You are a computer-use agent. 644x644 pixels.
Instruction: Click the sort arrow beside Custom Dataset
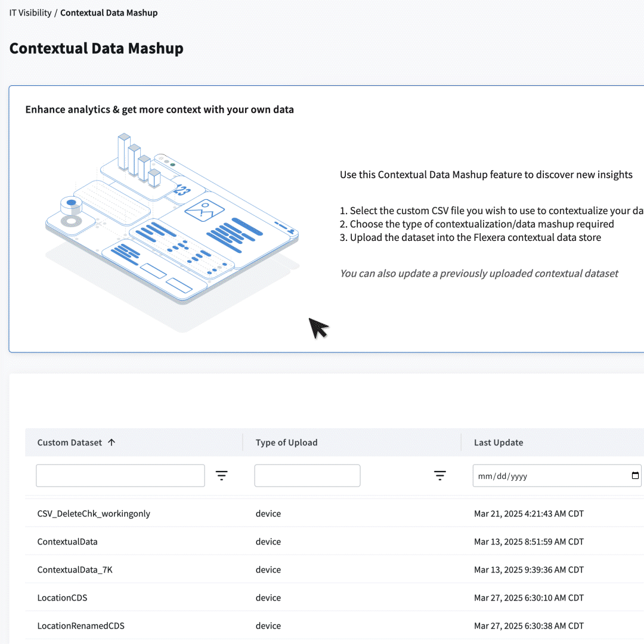point(112,442)
